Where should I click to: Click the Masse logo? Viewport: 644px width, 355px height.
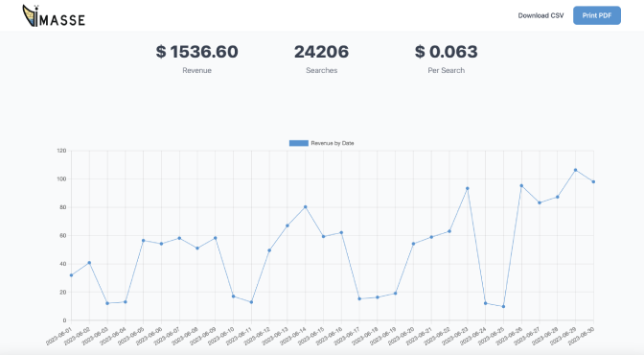(54, 16)
